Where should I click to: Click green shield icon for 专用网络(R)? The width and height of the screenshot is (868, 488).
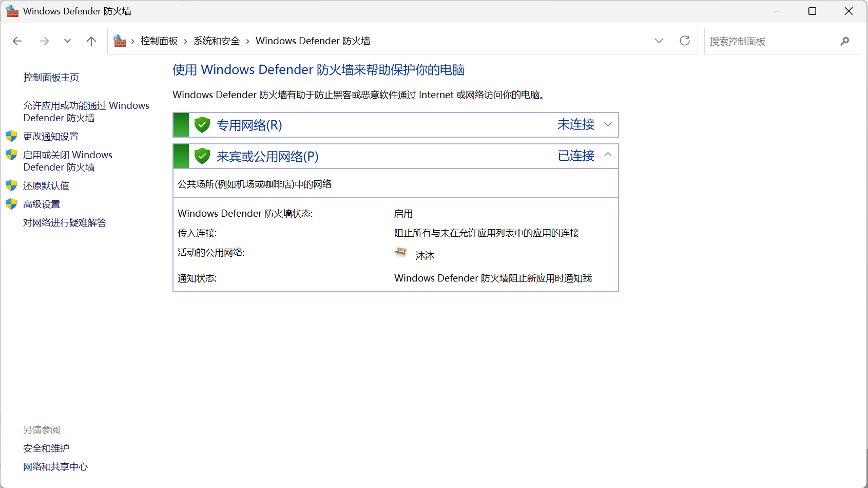[202, 125]
